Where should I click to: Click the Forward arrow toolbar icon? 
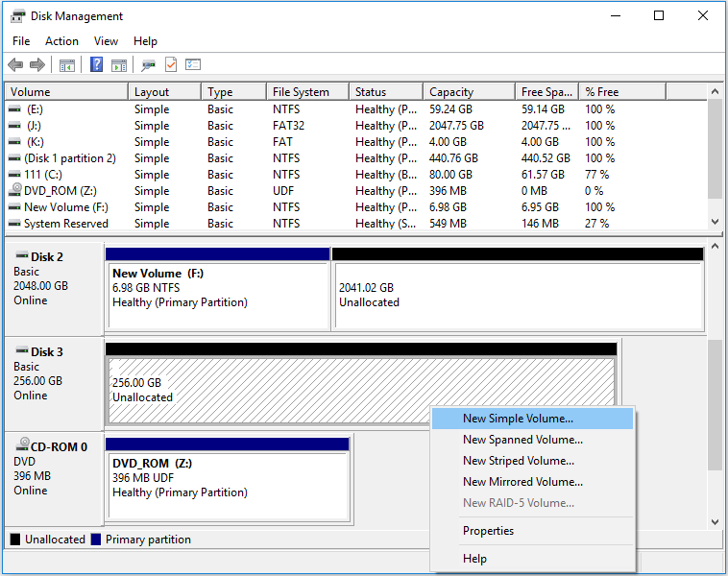pyautogui.click(x=37, y=64)
